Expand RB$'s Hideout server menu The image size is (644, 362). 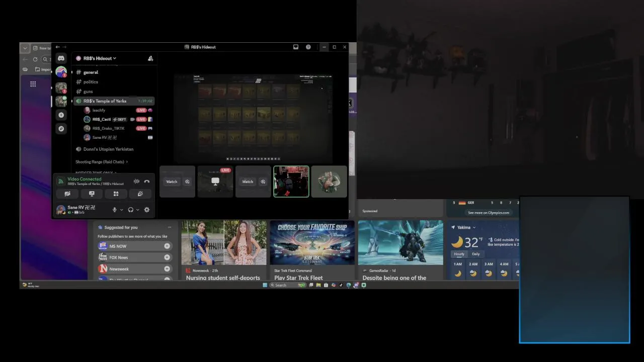pos(100,58)
